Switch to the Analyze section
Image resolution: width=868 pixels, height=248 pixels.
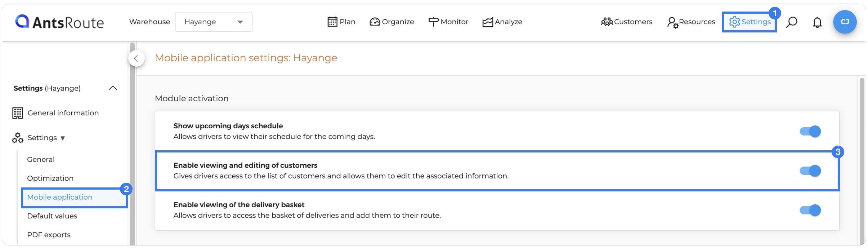[502, 22]
